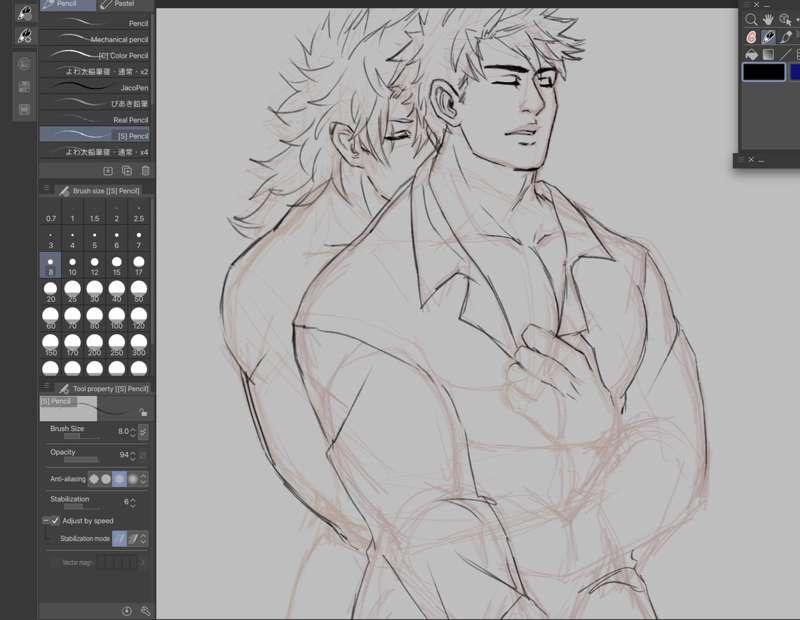This screenshot has width=800, height=620.
Task: Choose the Real Pencil brush
Action: click(x=95, y=119)
